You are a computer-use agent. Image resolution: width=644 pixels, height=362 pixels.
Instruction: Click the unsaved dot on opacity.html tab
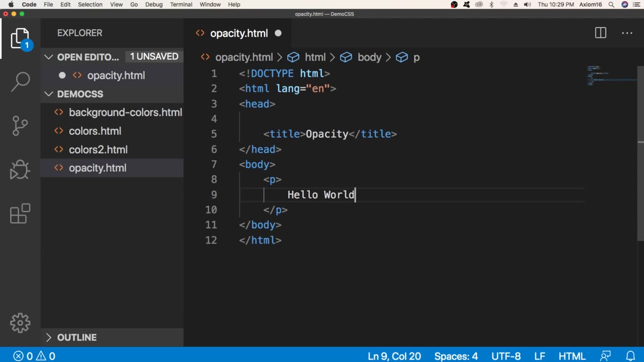(278, 33)
